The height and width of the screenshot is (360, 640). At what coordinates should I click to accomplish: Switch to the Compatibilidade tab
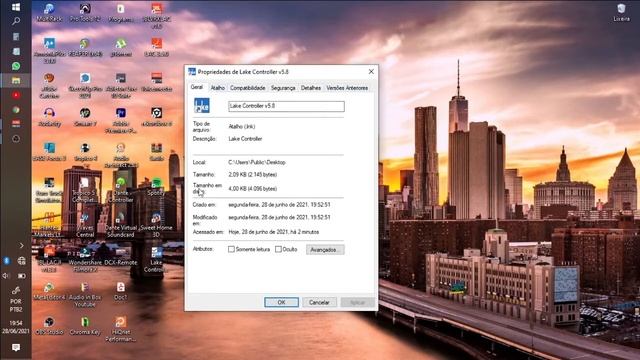pos(247,88)
